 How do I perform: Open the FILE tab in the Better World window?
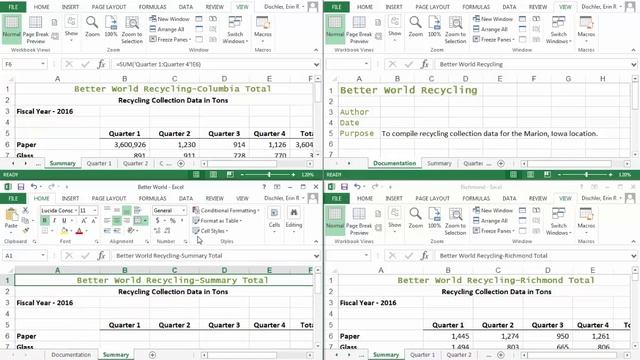tap(13, 198)
